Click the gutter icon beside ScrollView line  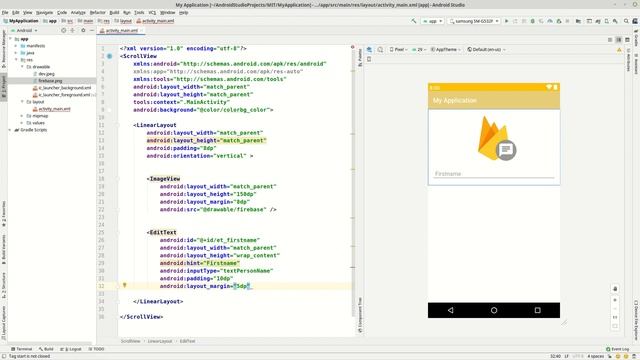110,56
